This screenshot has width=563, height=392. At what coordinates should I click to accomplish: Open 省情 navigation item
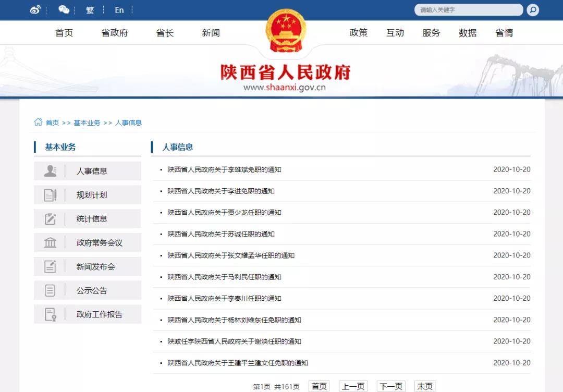pyautogui.click(x=504, y=33)
